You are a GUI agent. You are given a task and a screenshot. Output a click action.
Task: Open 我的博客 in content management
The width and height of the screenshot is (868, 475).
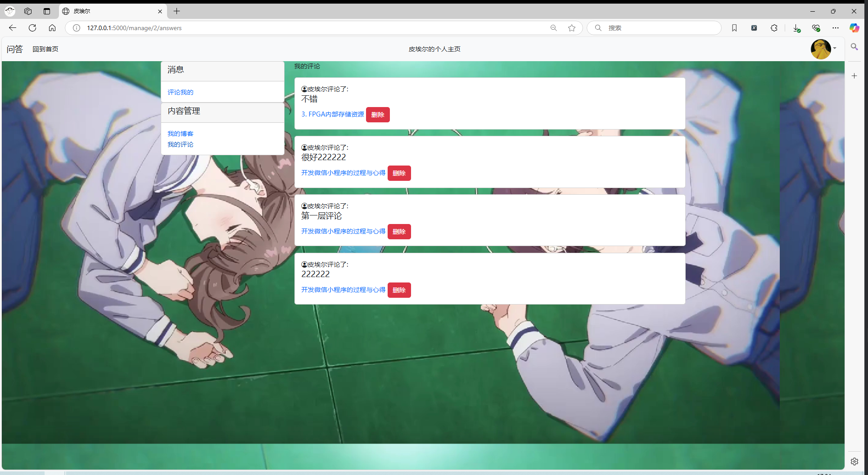pos(181,134)
